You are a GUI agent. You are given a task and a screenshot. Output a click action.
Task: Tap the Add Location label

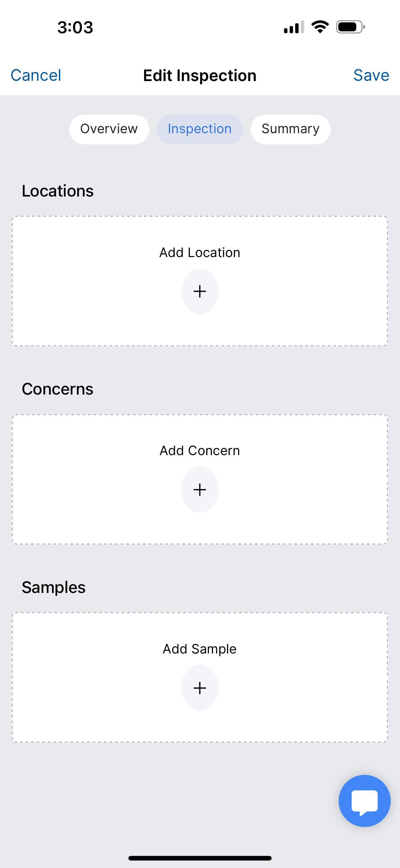[200, 252]
